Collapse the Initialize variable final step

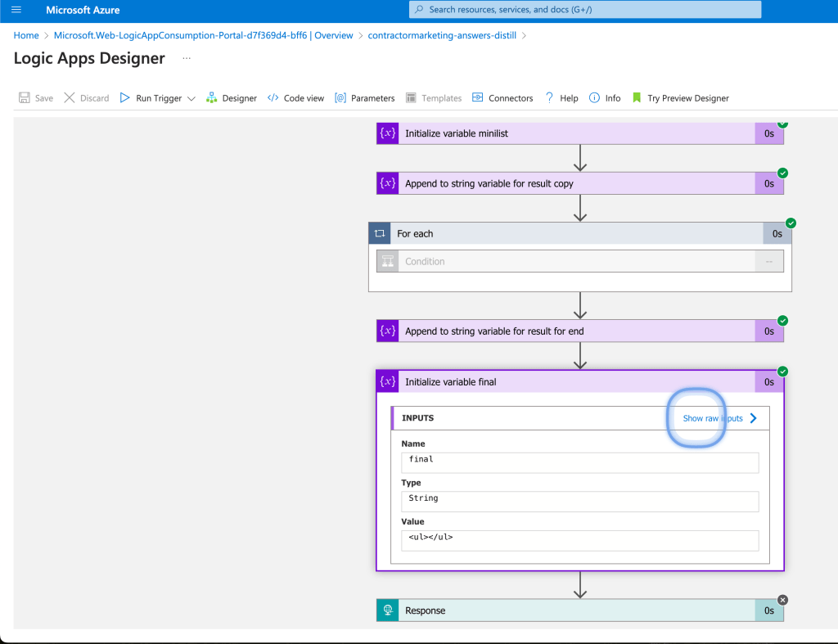click(x=580, y=381)
